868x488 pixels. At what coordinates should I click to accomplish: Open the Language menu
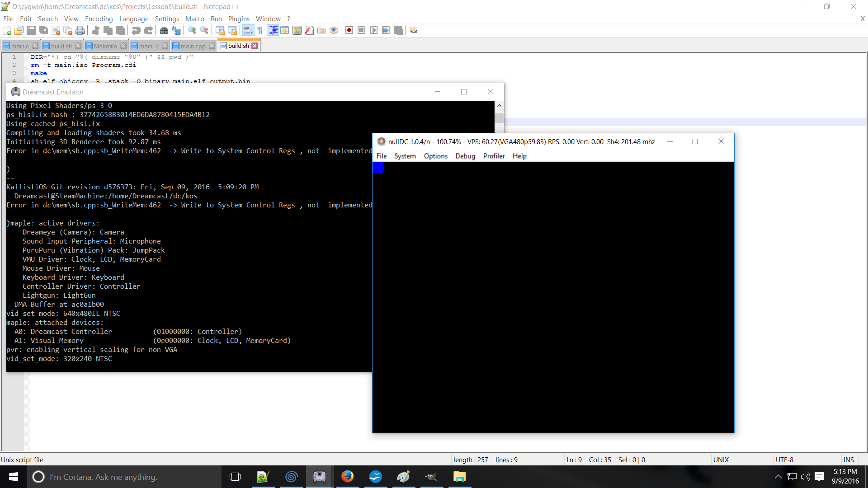pos(134,19)
